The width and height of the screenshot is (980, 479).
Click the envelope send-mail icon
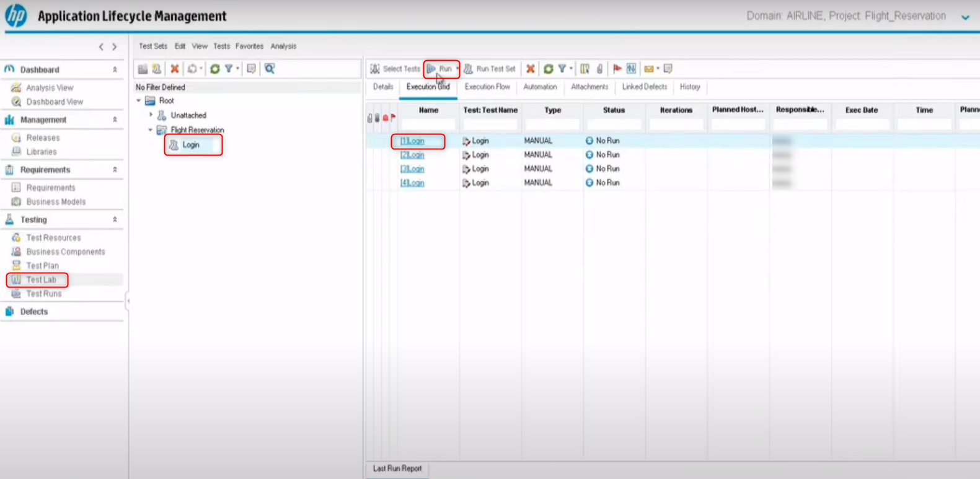click(648, 69)
